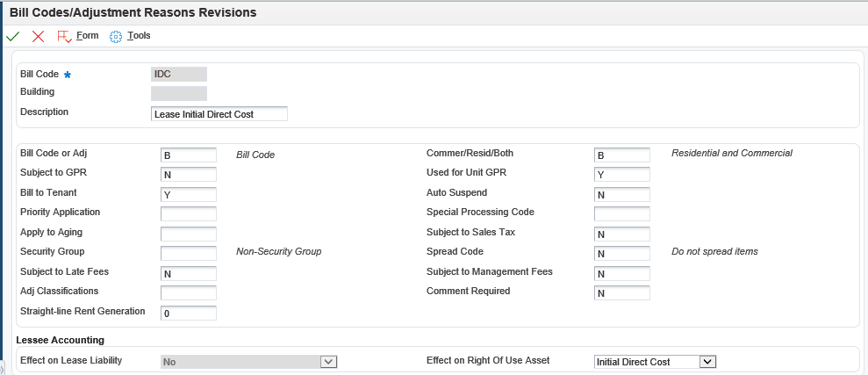Expand Effect on Lease Liability dropdown
The height and width of the screenshot is (375, 868).
pyautogui.click(x=328, y=362)
